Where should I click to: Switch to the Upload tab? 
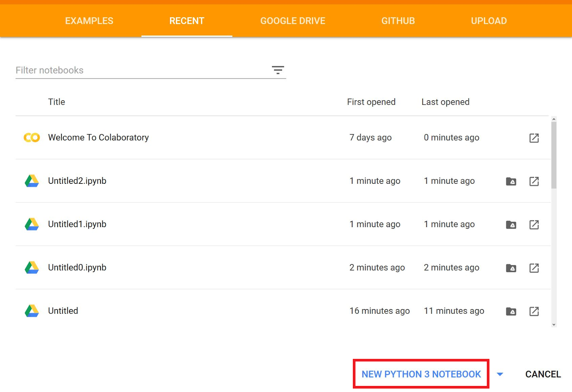click(489, 21)
